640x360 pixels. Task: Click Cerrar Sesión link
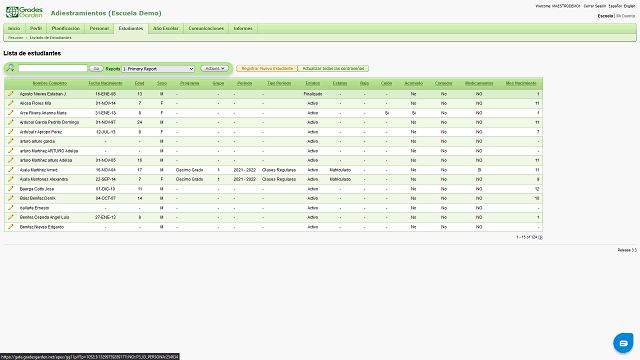pyautogui.click(x=595, y=6)
